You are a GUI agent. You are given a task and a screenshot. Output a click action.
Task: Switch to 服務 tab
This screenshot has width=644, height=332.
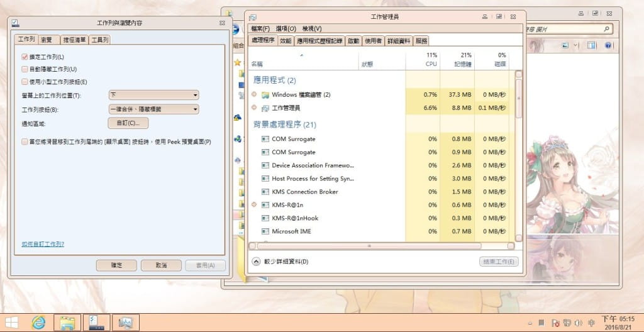coord(421,41)
